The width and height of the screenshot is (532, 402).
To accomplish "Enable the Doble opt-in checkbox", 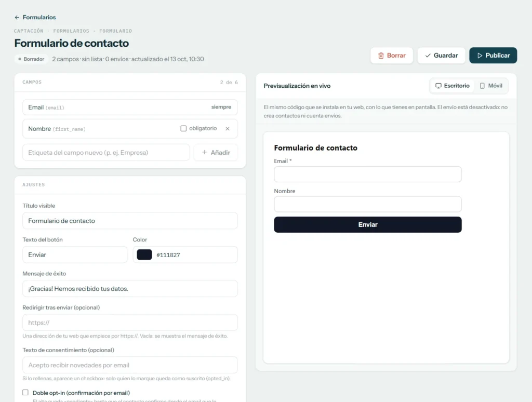I will click(25, 393).
